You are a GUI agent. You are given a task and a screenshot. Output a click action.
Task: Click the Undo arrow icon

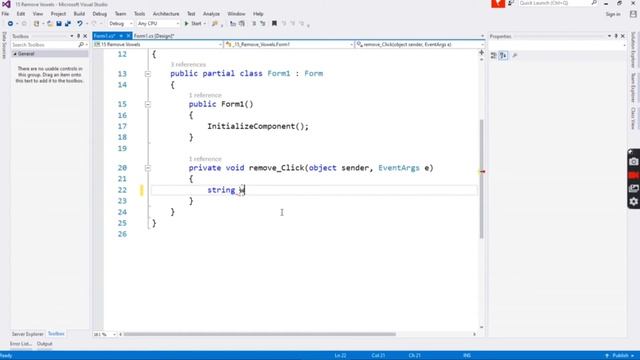pyautogui.click(x=80, y=24)
